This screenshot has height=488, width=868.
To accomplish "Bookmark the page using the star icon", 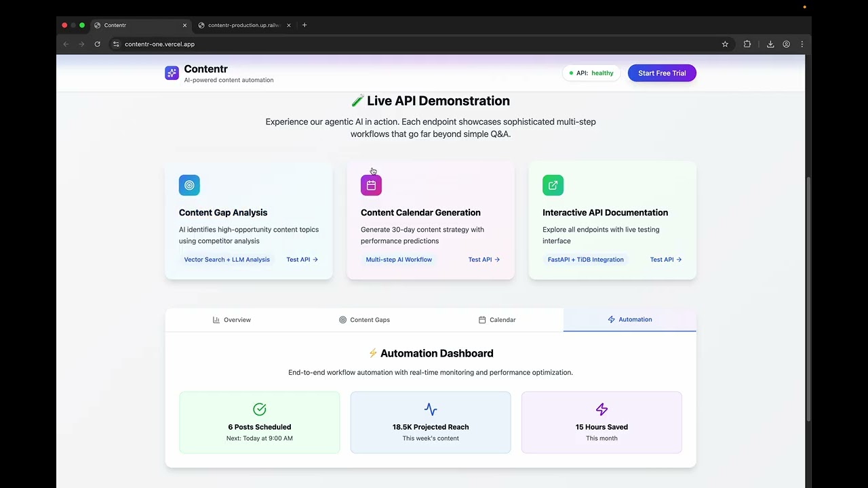I will pyautogui.click(x=725, y=43).
